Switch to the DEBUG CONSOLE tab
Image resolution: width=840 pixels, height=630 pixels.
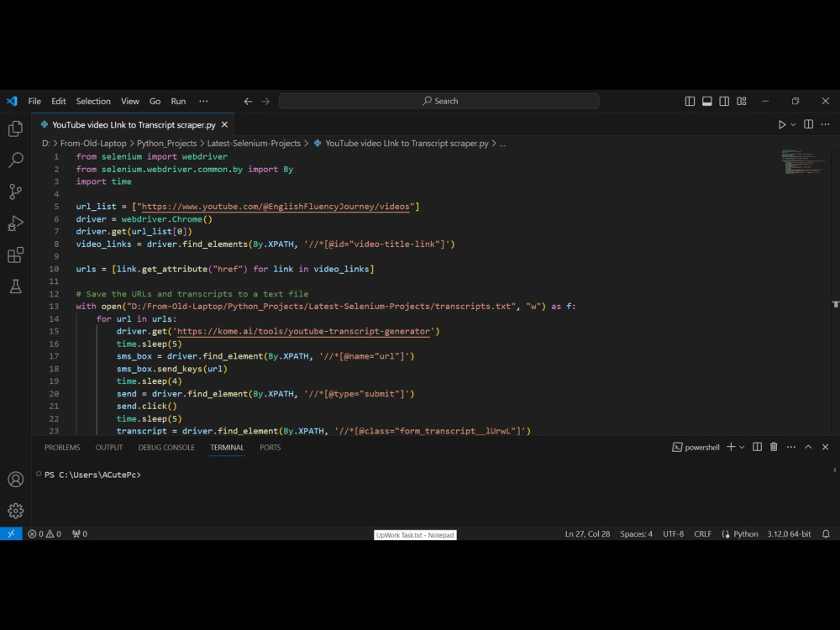tap(166, 448)
